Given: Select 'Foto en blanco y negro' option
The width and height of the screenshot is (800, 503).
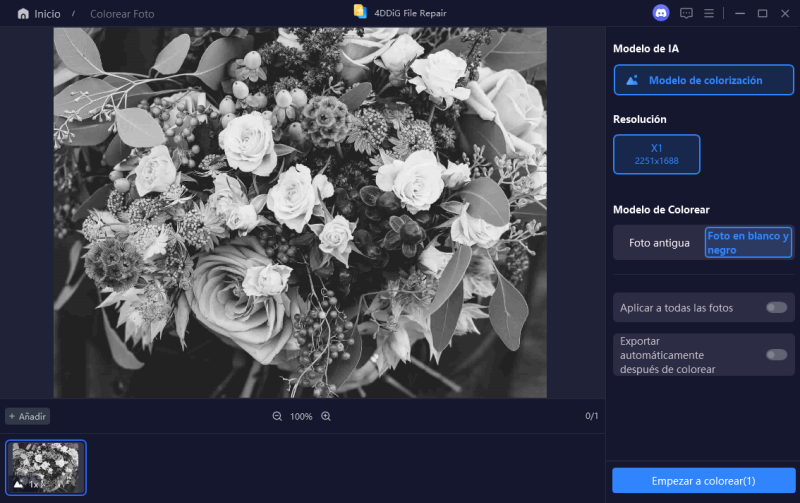Looking at the screenshot, I should (748, 243).
